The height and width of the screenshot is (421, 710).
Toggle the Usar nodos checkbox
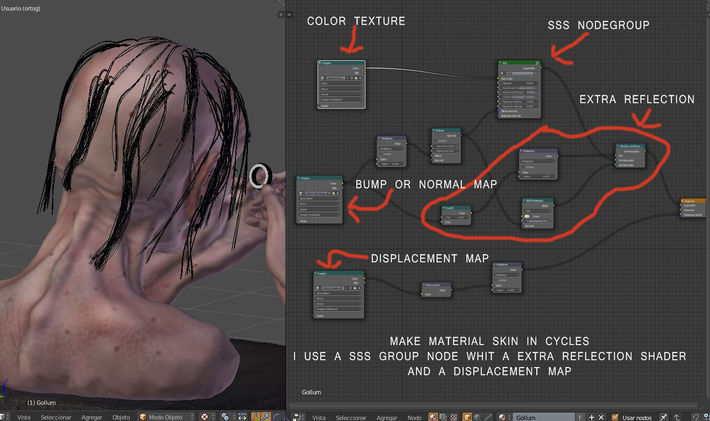(615, 417)
